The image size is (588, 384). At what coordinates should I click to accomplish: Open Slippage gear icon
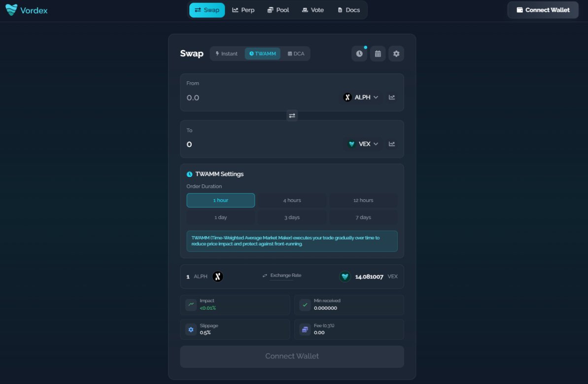pos(191,329)
